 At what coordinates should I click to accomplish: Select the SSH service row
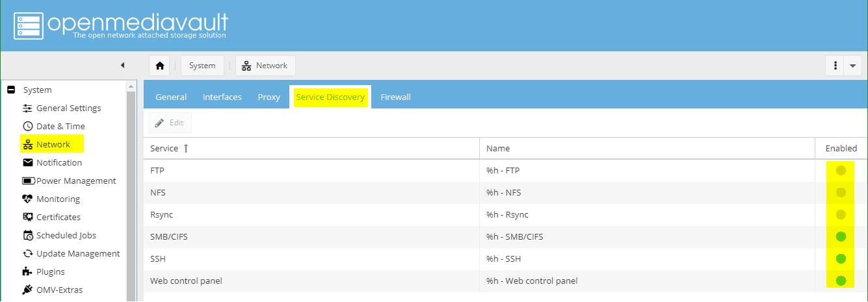click(x=505, y=259)
